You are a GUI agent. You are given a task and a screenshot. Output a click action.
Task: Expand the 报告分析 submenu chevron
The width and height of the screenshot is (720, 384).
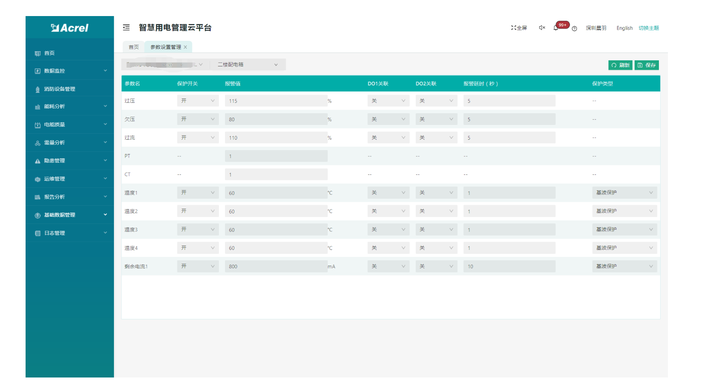pyautogui.click(x=105, y=197)
